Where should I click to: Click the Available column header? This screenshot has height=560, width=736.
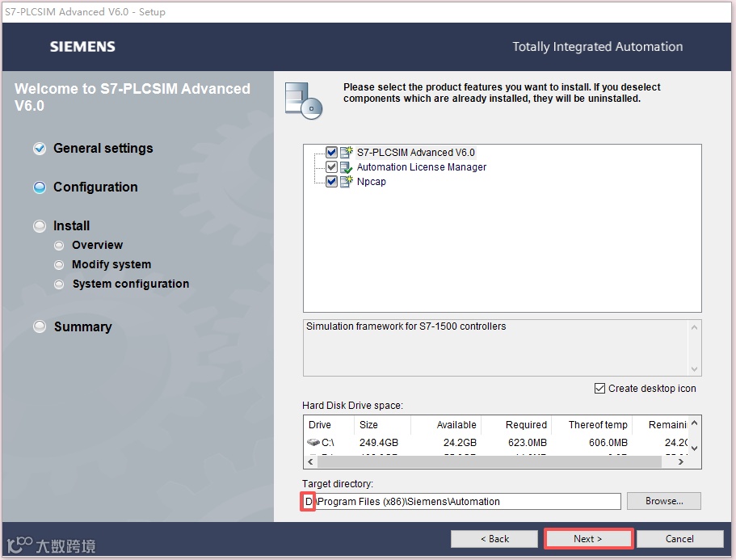pos(446,425)
